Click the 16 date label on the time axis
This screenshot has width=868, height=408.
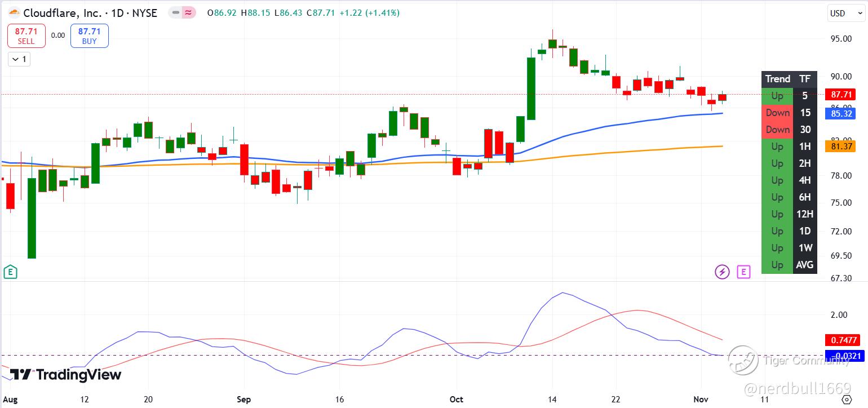pos(339,400)
